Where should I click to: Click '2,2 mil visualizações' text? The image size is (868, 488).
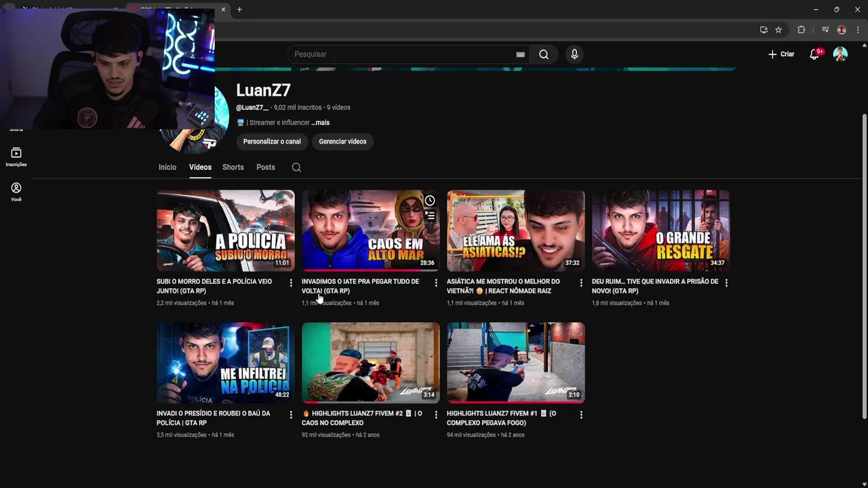[x=181, y=303]
